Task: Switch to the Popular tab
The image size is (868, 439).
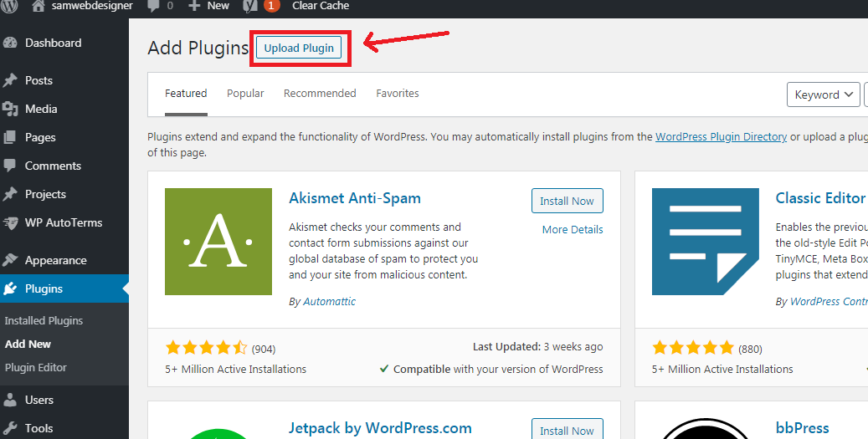Action: point(245,94)
